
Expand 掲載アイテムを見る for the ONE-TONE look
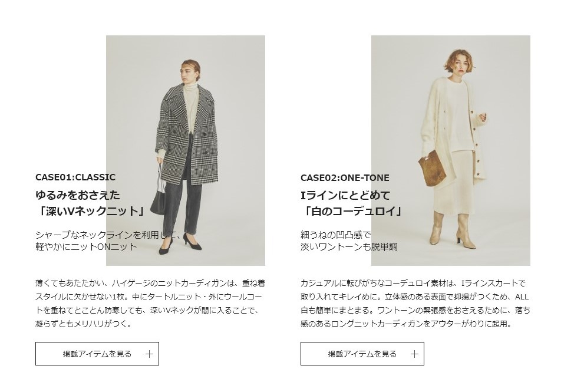coord(362,354)
